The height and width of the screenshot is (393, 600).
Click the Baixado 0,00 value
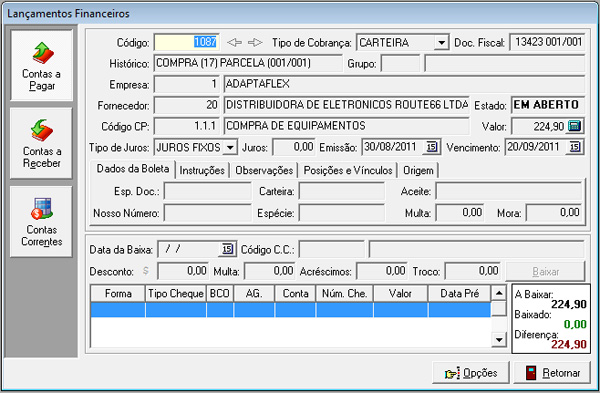click(575, 325)
